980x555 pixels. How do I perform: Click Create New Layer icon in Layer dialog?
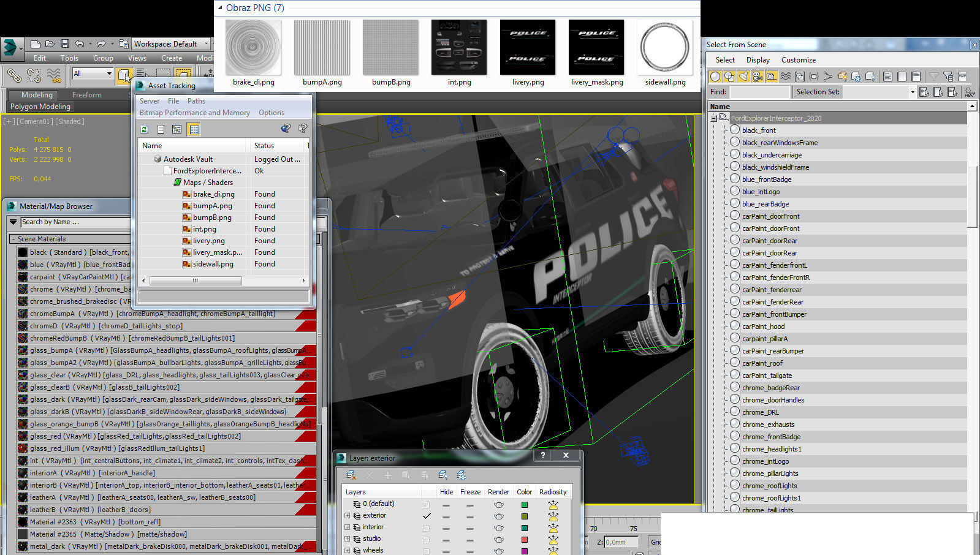351,475
